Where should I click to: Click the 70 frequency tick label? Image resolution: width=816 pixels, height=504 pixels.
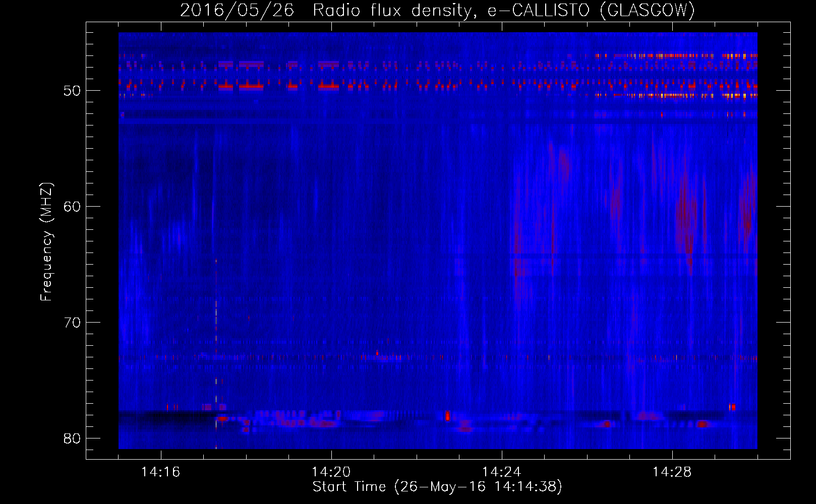click(72, 323)
